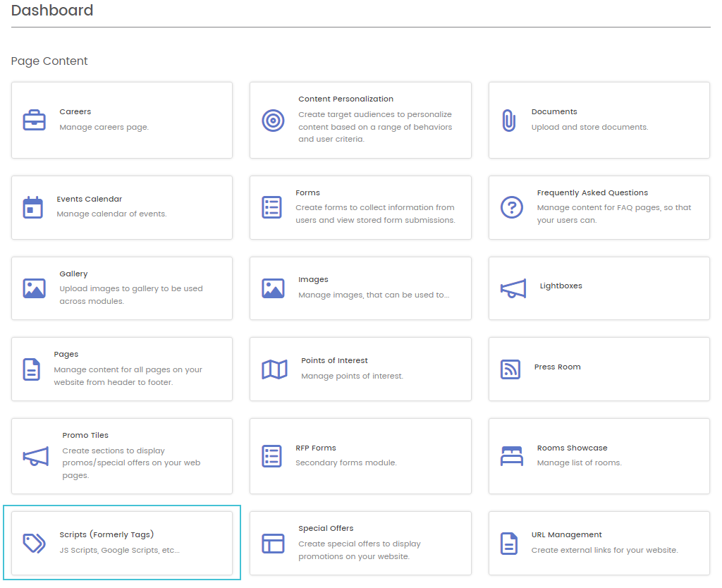
Task: Click the "Page Content" section heading
Action: pyautogui.click(x=49, y=61)
